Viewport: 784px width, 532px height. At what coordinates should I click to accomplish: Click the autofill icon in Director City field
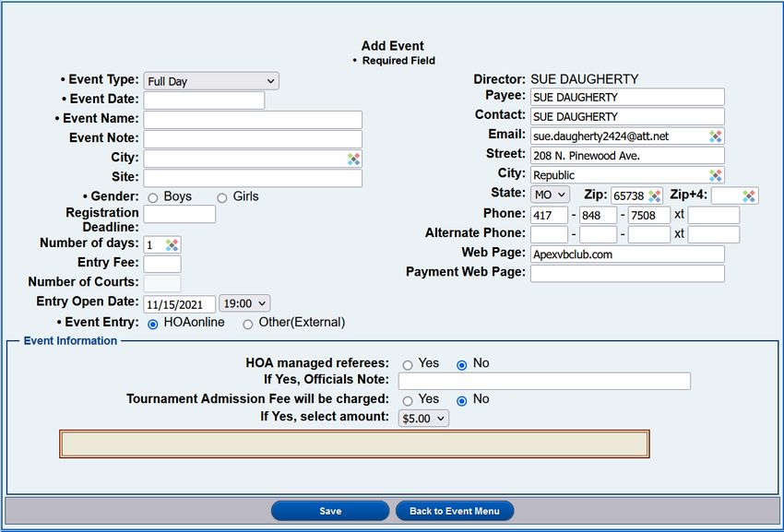point(716,175)
